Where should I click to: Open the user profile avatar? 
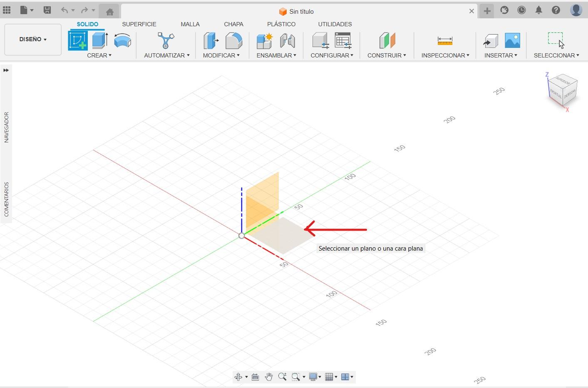click(576, 10)
